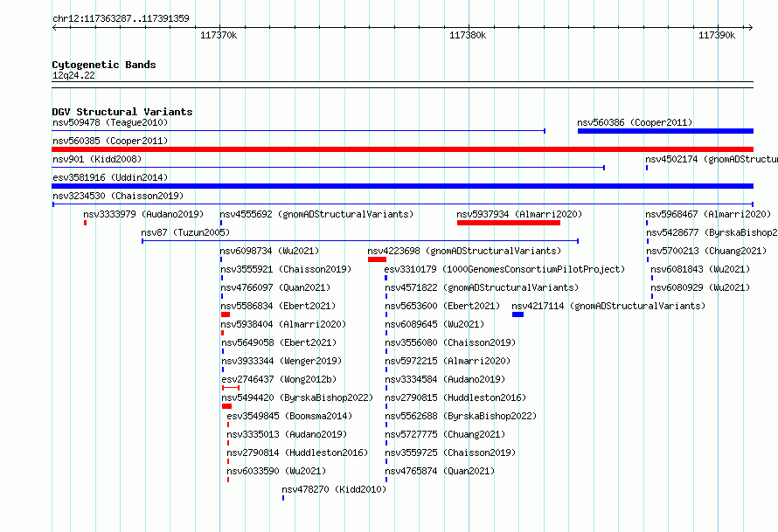Image resolution: width=778 pixels, height=532 pixels.
Task: Click the 117380k ruler tick label
Action: click(468, 35)
